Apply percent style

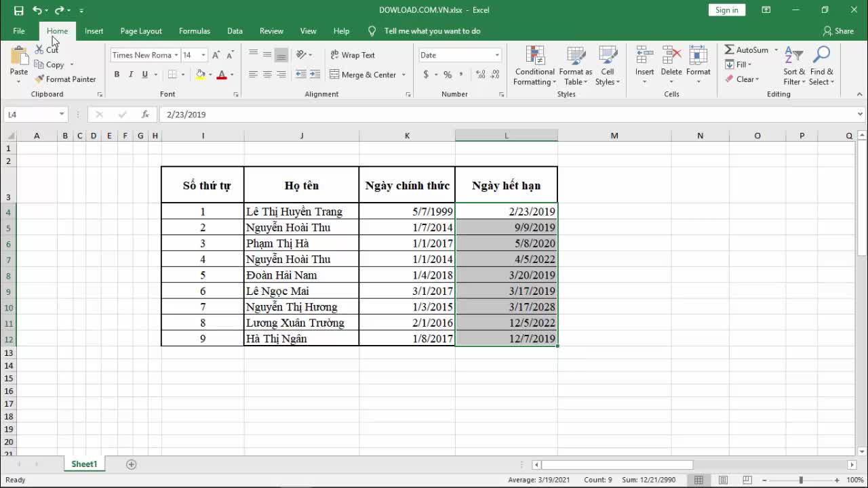point(448,75)
